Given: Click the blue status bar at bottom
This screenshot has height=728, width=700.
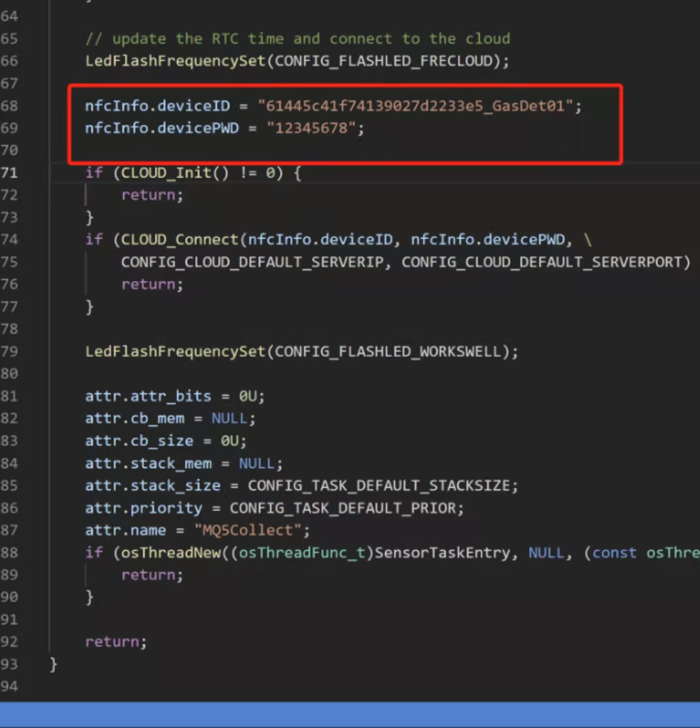Looking at the screenshot, I should 350,715.
